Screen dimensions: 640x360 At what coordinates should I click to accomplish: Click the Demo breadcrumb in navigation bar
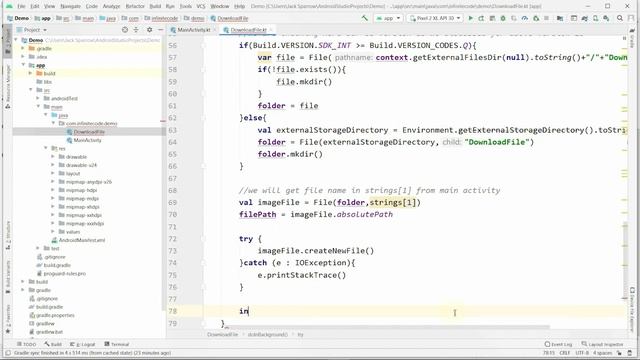tap(18, 18)
